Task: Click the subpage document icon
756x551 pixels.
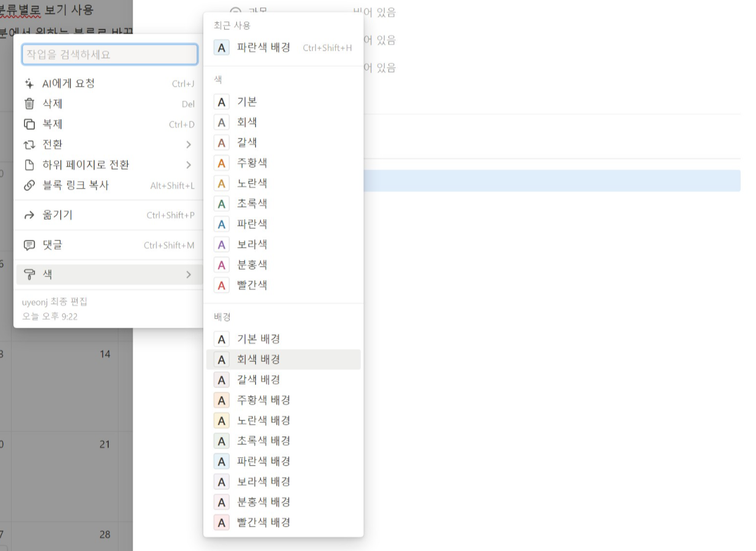Action: pyautogui.click(x=29, y=165)
